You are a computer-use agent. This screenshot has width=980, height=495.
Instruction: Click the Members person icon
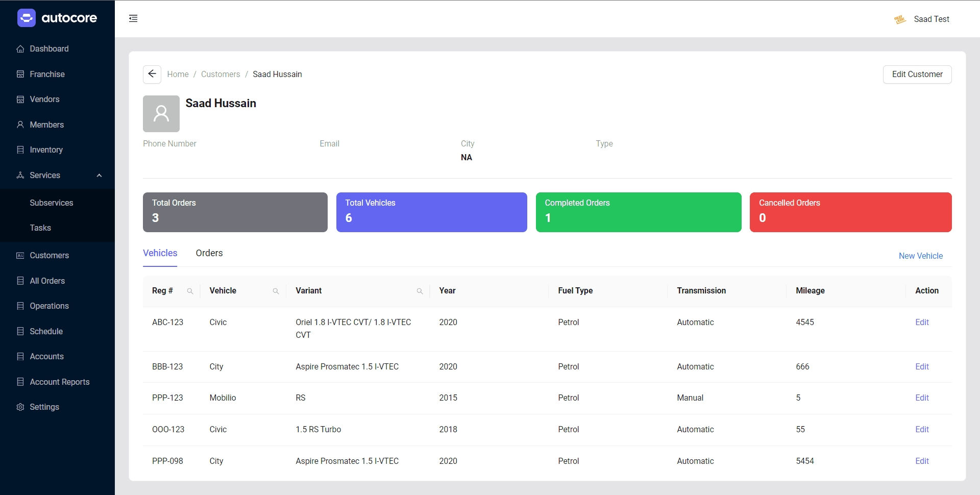pyautogui.click(x=20, y=125)
